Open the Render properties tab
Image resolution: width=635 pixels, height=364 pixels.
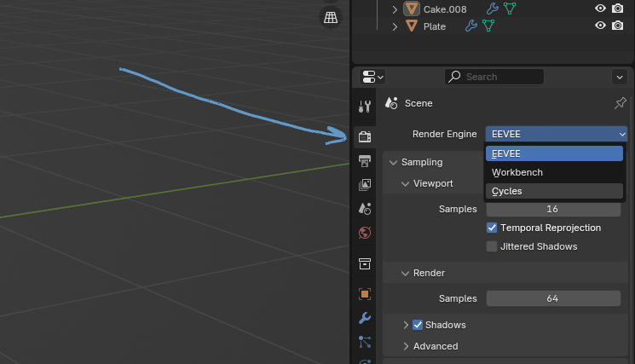[365, 136]
